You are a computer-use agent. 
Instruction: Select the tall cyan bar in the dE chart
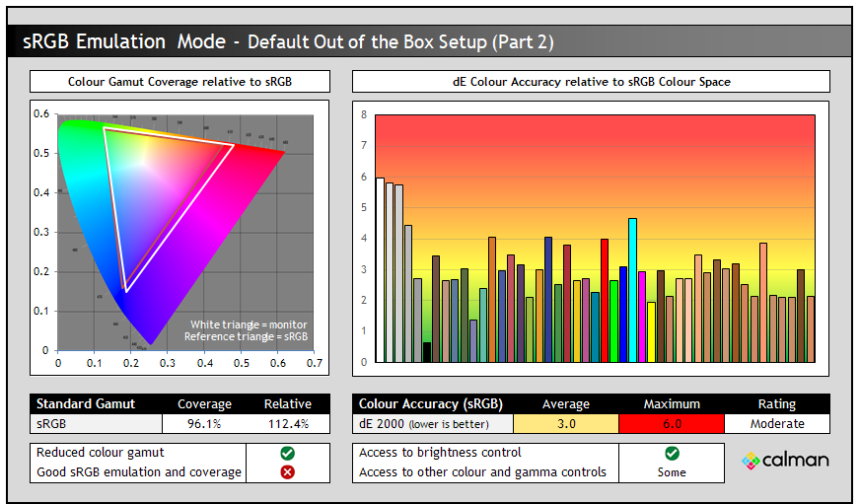[632, 290]
